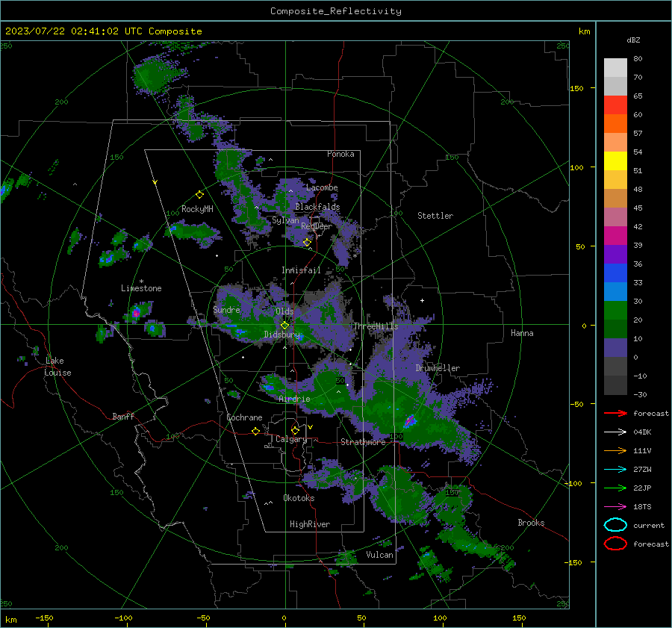Pick the slate purple 0-10 dBZ color band
Image resolution: width=672 pixels, height=628 pixels.
(615, 348)
